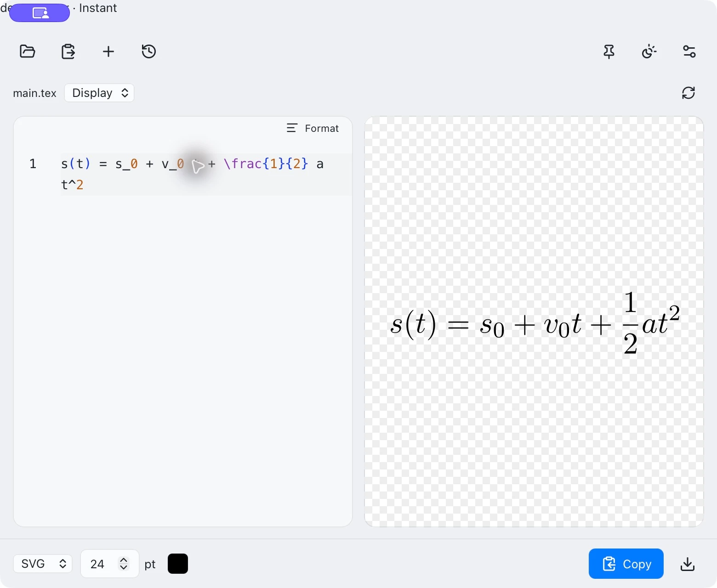Open the black color swatch
The width and height of the screenshot is (717, 588).
178,564
